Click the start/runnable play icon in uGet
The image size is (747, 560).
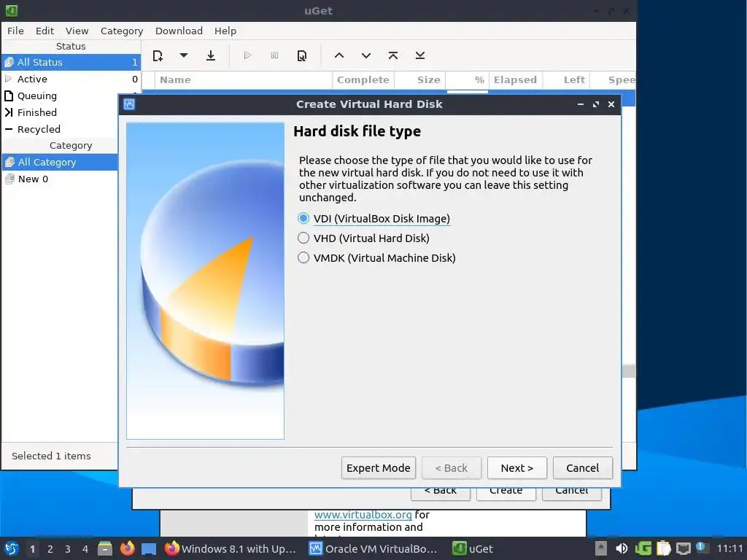click(x=247, y=55)
